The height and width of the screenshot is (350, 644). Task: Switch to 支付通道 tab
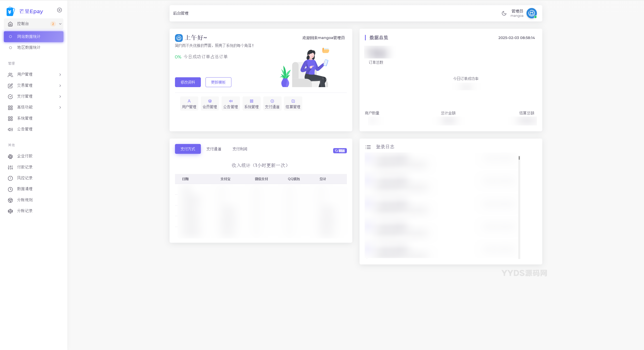tap(214, 149)
